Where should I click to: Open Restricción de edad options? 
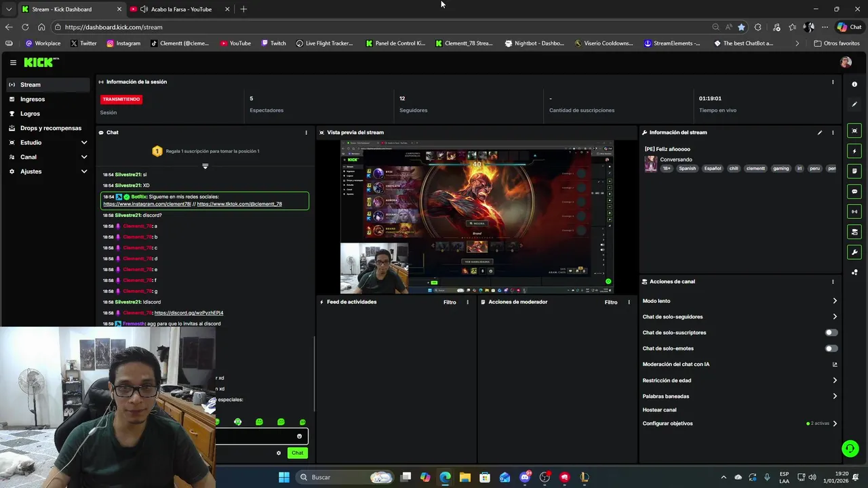739,380
